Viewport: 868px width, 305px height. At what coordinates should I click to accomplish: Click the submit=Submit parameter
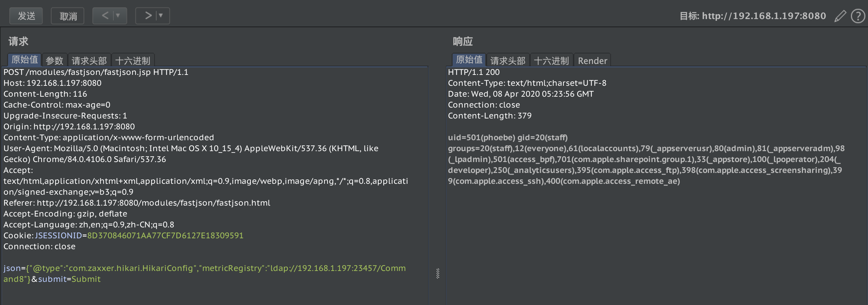(69, 279)
